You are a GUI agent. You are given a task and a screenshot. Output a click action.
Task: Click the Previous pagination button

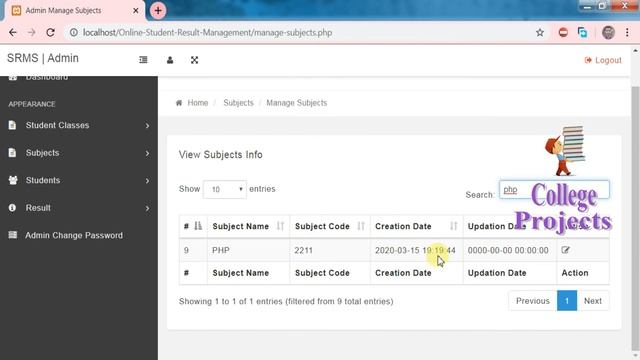click(x=533, y=301)
